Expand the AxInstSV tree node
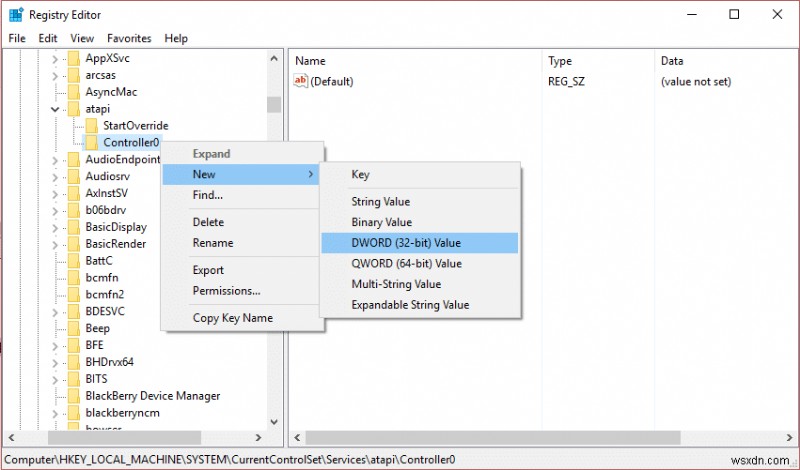 click(55, 193)
